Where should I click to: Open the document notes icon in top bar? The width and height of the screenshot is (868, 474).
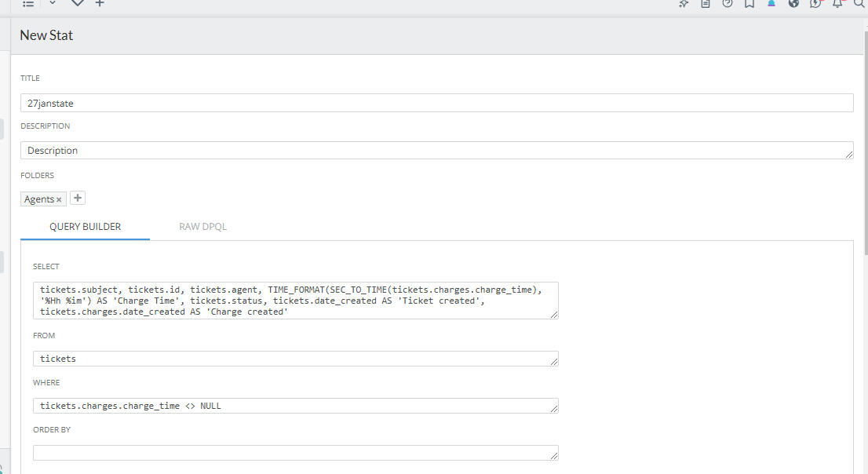706,4
